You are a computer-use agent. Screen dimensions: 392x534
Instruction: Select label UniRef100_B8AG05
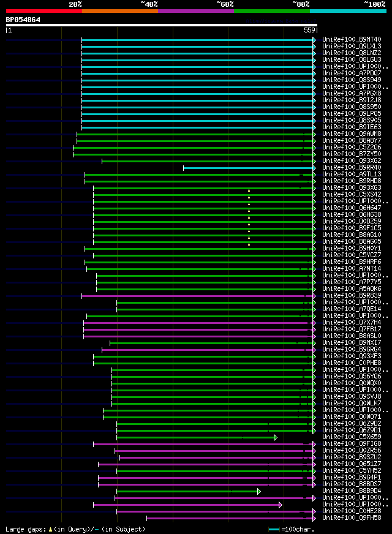pos(352,241)
